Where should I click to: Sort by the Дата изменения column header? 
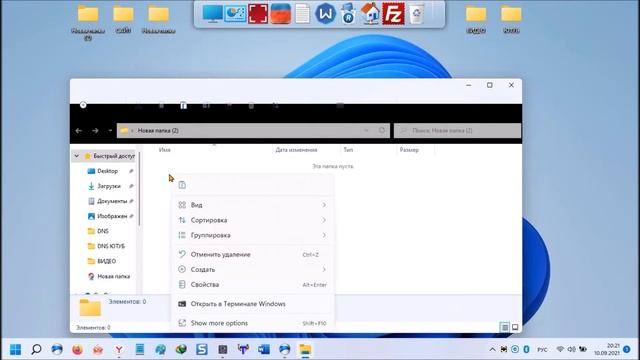296,150
